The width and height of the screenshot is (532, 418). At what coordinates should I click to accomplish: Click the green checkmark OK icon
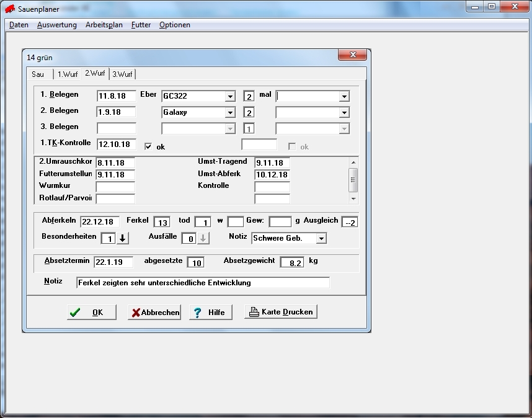75,313
